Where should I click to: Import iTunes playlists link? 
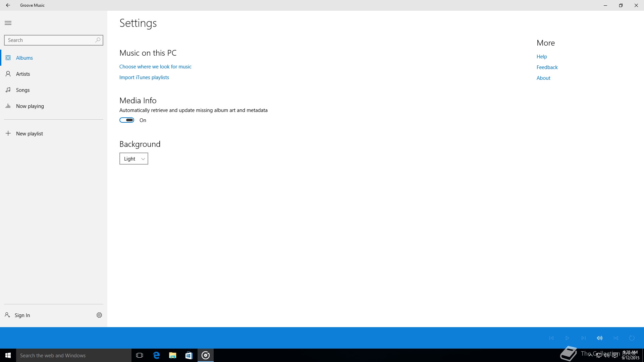pyautogui.click(x=144, y=77)
